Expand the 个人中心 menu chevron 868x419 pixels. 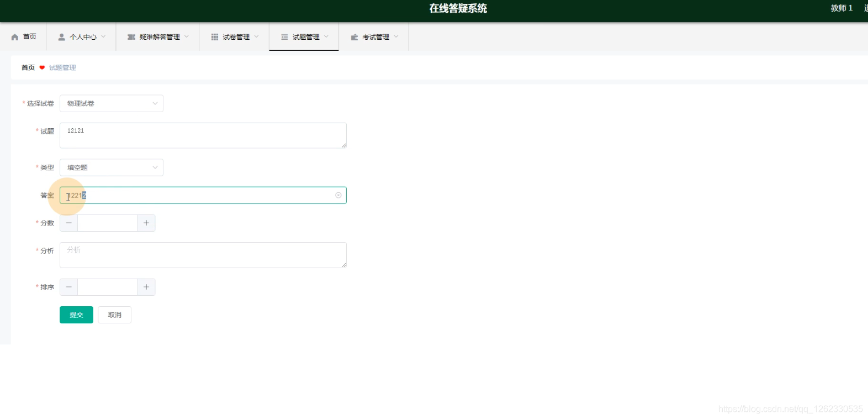103,36
